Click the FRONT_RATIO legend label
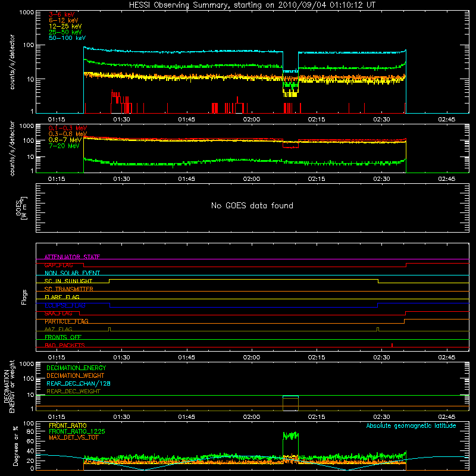The image size is (476, 476). point(68,425)
